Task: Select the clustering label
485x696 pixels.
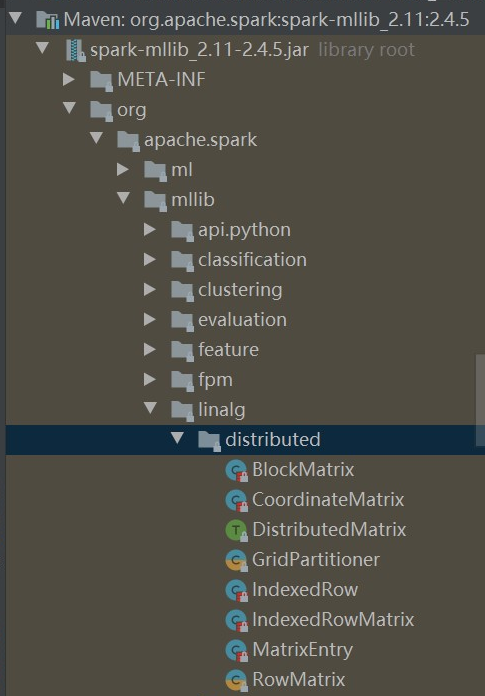Action: (240, 290)
